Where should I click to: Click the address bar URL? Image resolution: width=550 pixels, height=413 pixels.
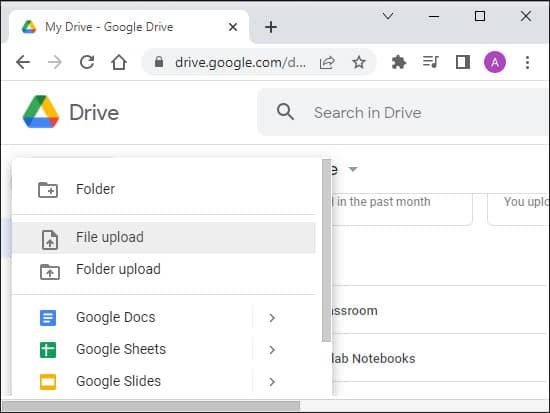point(240,62)
